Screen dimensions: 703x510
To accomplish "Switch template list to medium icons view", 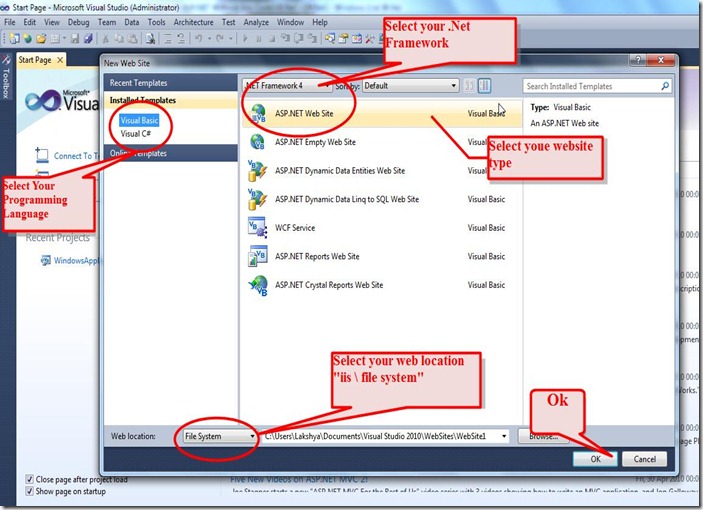I will pos(484,86).
